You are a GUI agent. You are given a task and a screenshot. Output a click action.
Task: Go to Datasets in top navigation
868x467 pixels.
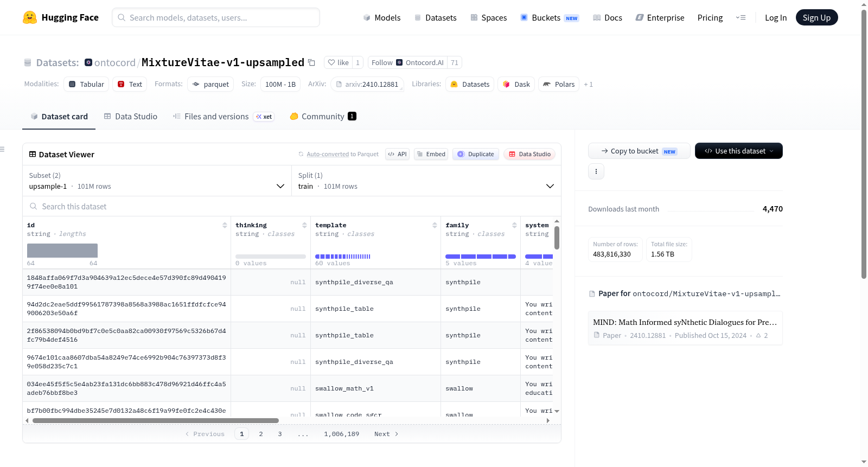[x=436, y=17]
